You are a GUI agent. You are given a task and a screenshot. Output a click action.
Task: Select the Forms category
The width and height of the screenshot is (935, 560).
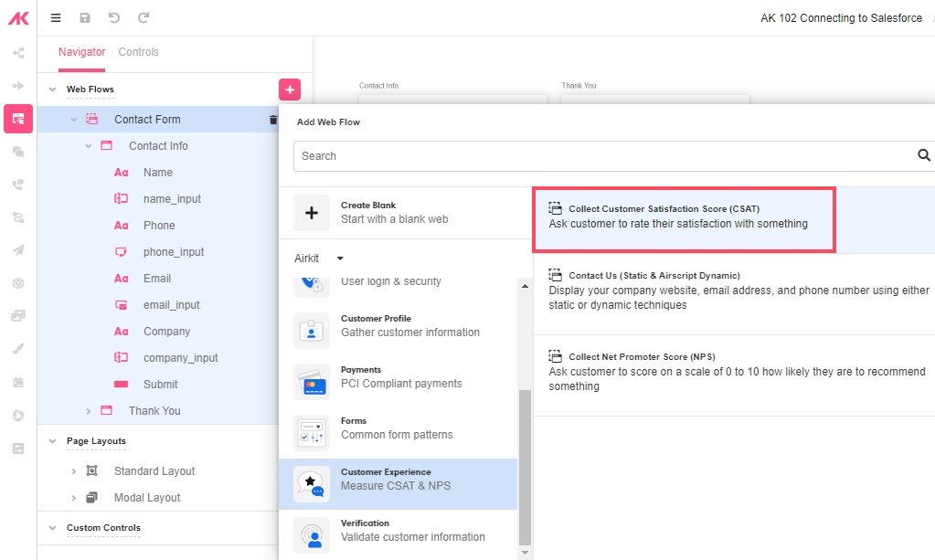point(398,433)
